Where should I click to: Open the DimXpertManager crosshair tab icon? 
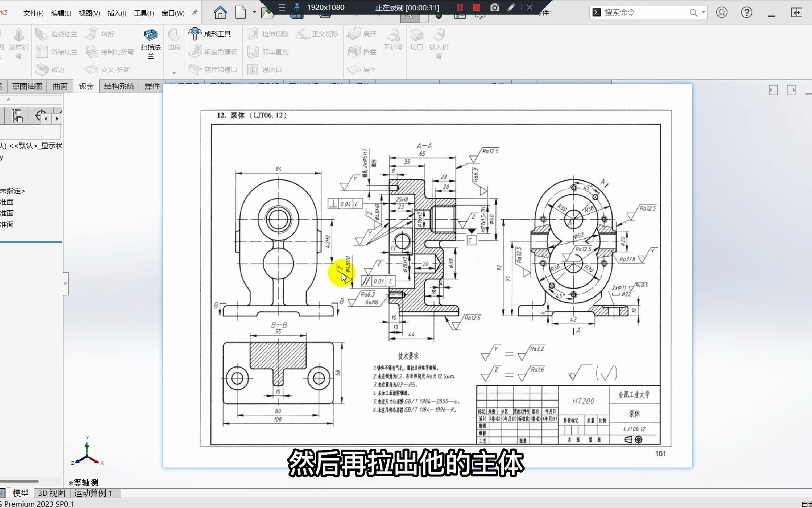tap(40, 116)
